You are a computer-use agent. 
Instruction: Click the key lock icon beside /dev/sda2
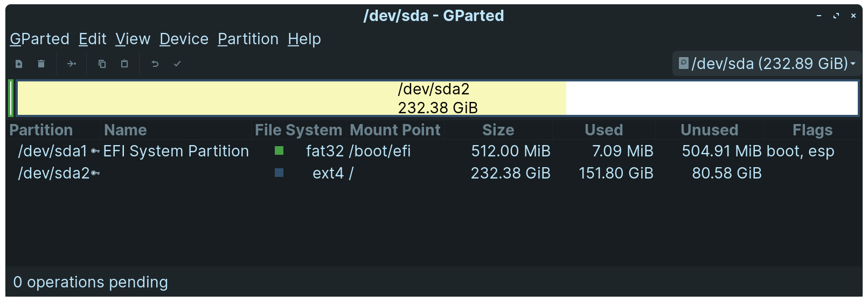[x=95, y=173]
